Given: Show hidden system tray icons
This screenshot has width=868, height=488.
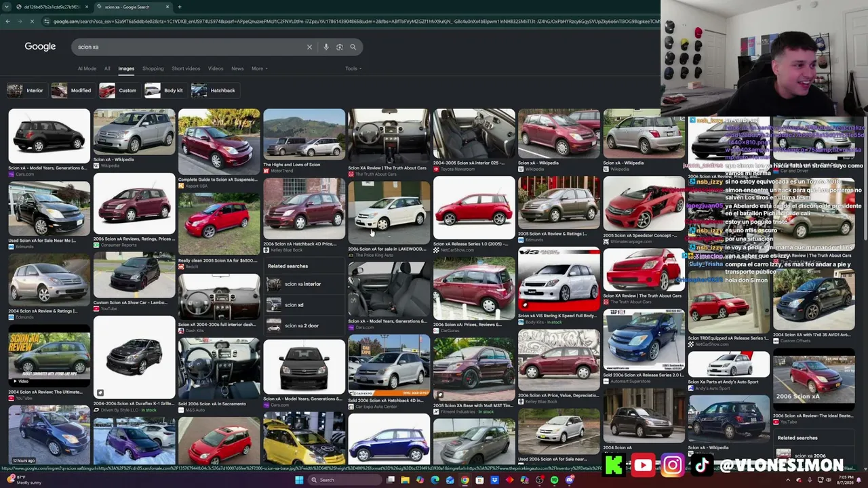Looking at the screenshot, I should 787,480.
